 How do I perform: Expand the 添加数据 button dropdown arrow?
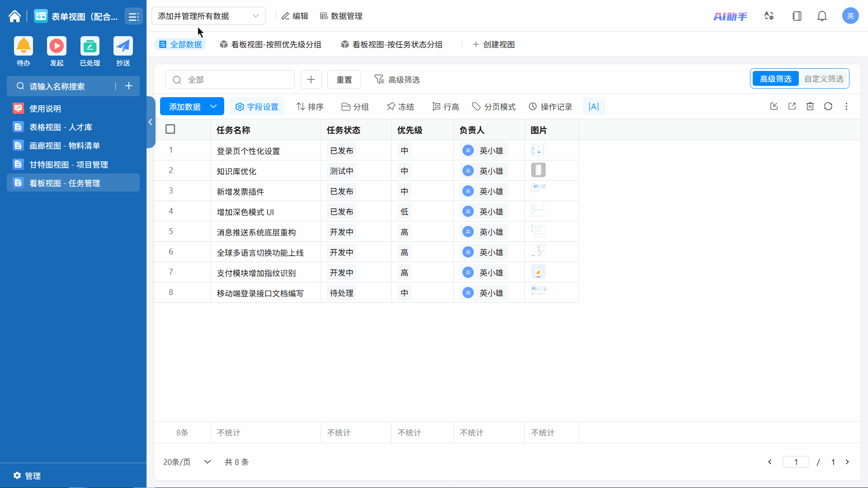coord(214,107)
